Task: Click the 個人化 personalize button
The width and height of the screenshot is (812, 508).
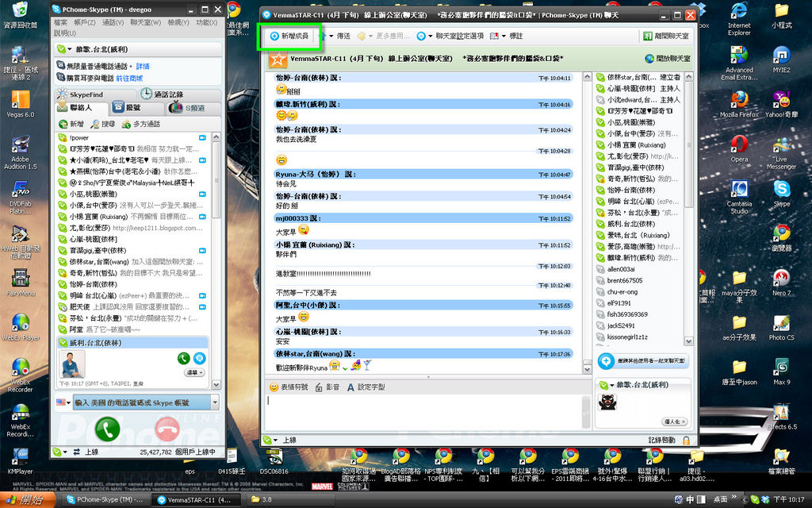Action: click(674, 421)
